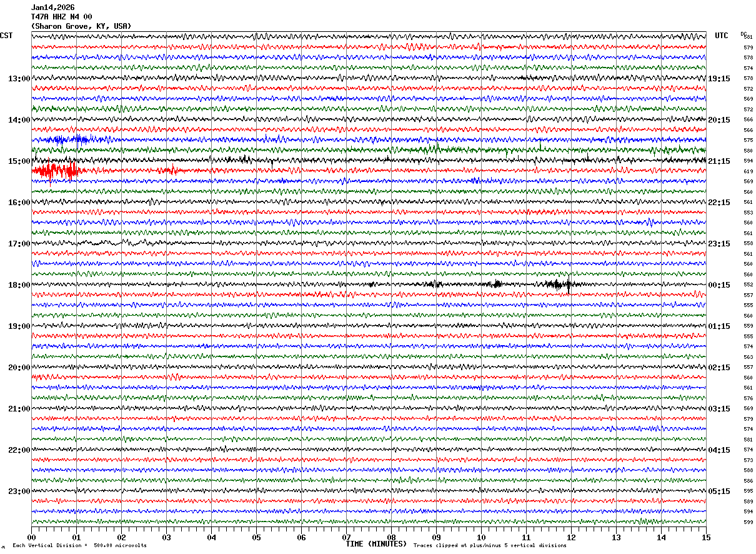Select minute tick label 15 on the axis
The height and width of the screenshot is (554, 756).
tap(706, 537)
